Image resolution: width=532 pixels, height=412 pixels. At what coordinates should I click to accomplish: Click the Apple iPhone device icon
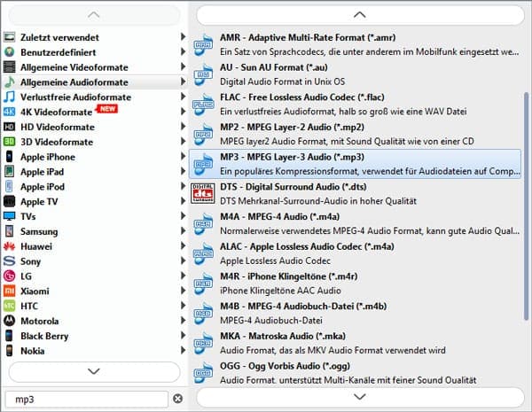coord(9,157)
